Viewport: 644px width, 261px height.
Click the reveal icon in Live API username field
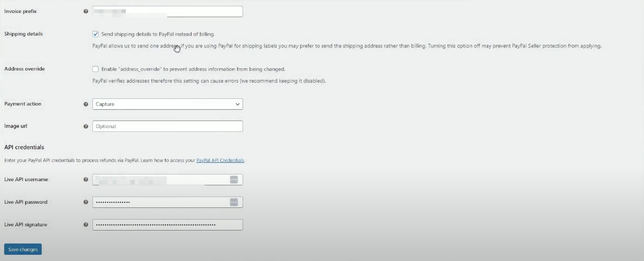234,180
